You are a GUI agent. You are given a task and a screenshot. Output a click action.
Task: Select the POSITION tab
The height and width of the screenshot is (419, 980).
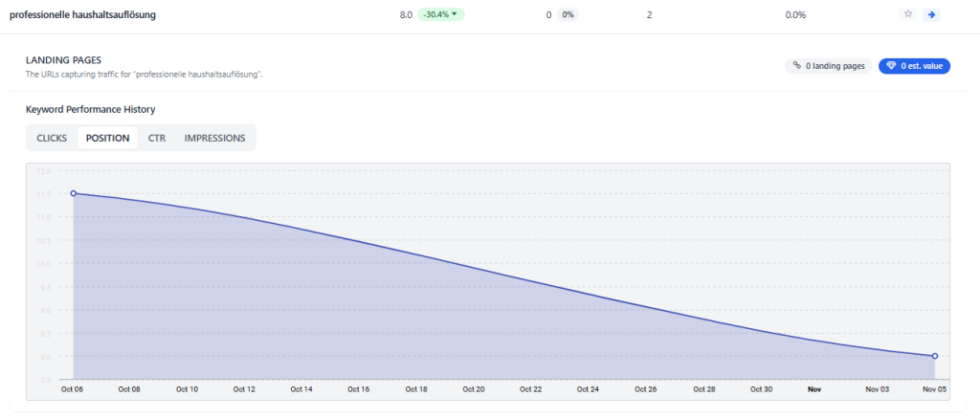tap(107, 138)
